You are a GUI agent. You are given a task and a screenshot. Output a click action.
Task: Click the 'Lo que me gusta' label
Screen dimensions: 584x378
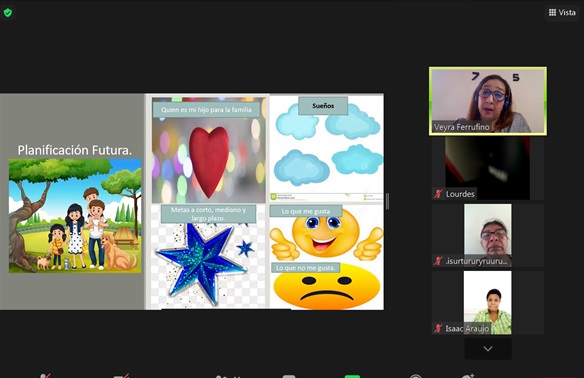(x=306, y=211)
